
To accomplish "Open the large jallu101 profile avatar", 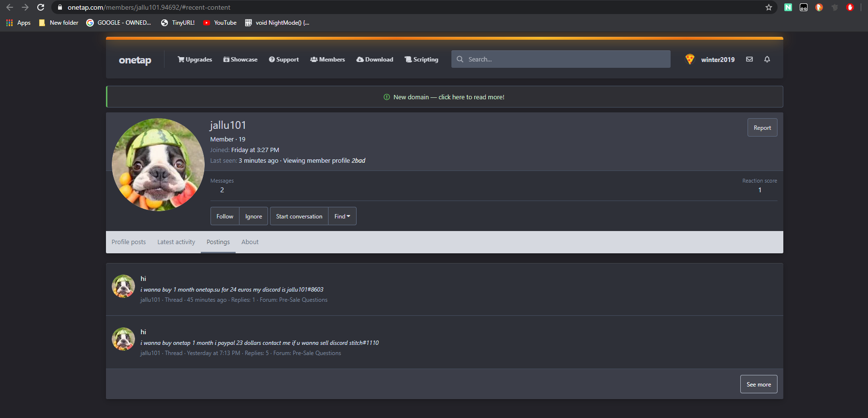I will (x=158, y=165).
